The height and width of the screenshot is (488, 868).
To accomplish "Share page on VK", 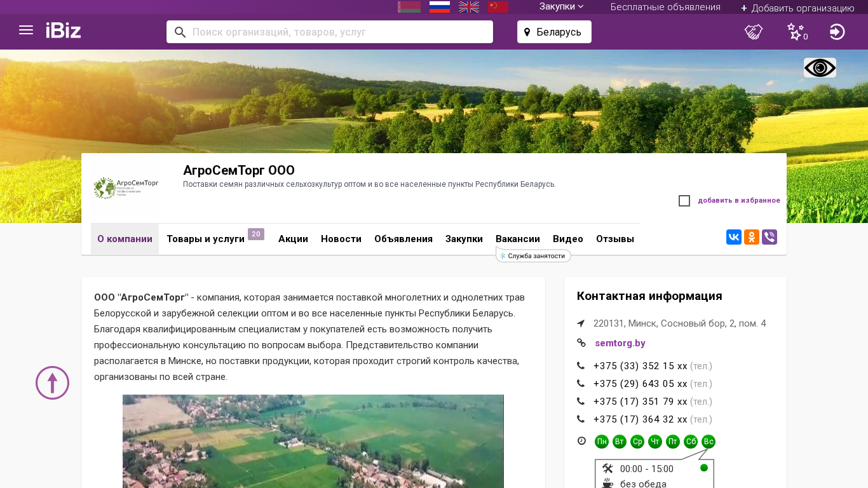I will point(734,237).
